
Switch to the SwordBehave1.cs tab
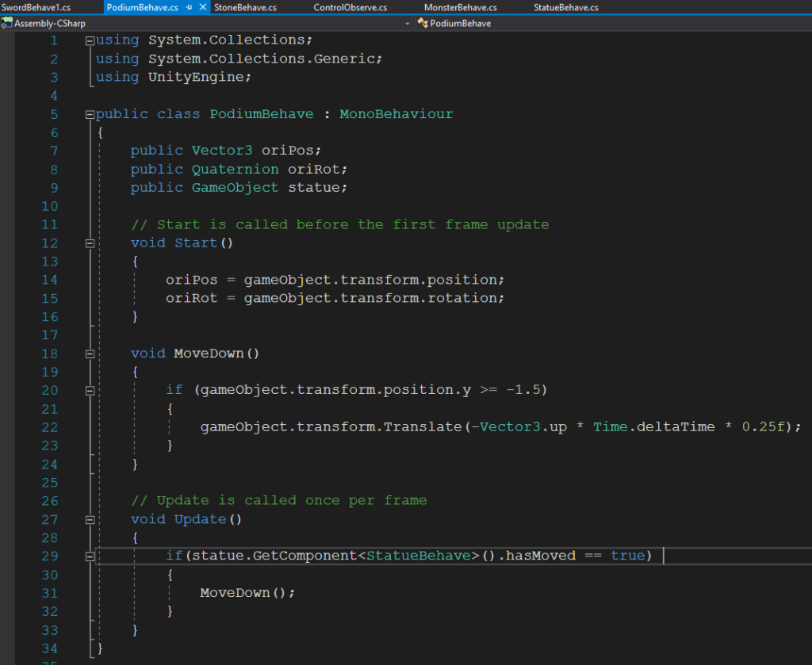[36, 7]
